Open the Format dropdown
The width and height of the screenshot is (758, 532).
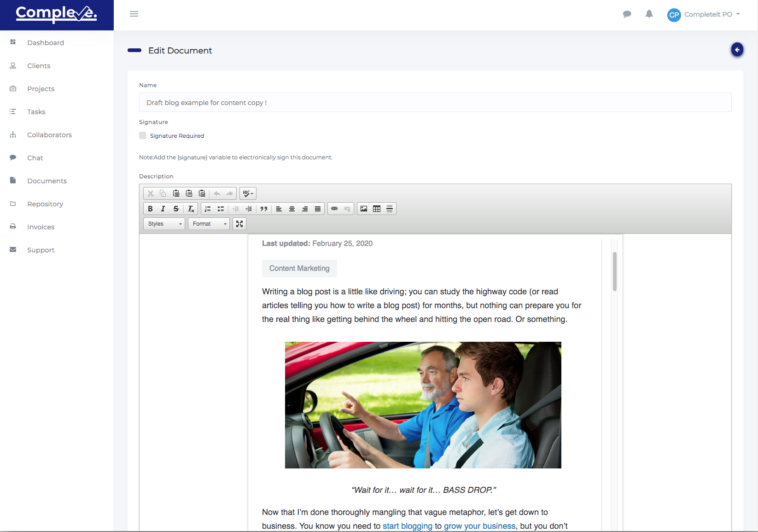pyautogui.click(x=209, y=224)
